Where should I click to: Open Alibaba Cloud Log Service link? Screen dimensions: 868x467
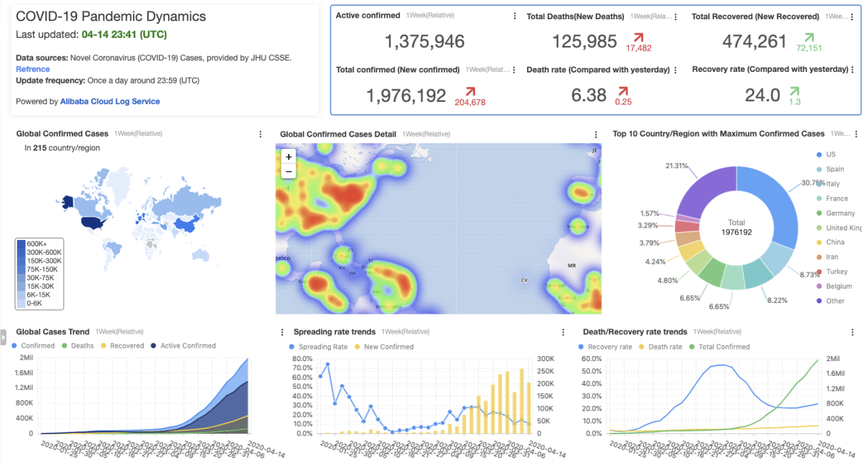tap(110, 101)
